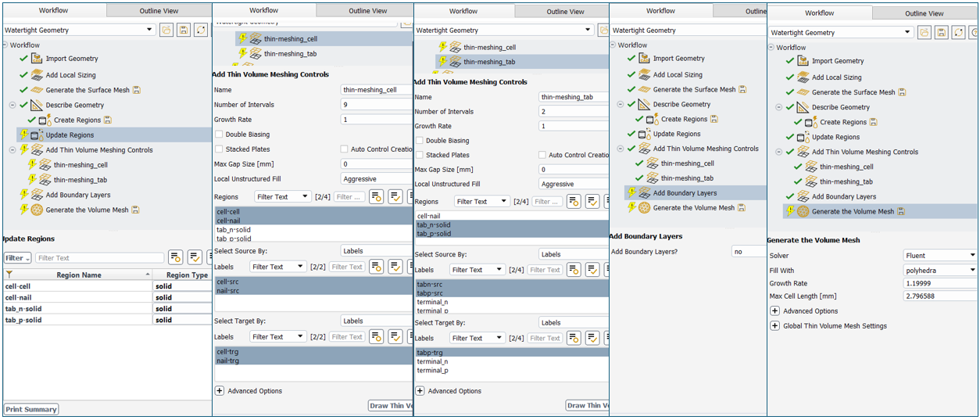Select thin-meshing_cell row in Add Boundary Layers panel tree
This screenshot has height=420, width=980.
688,163
